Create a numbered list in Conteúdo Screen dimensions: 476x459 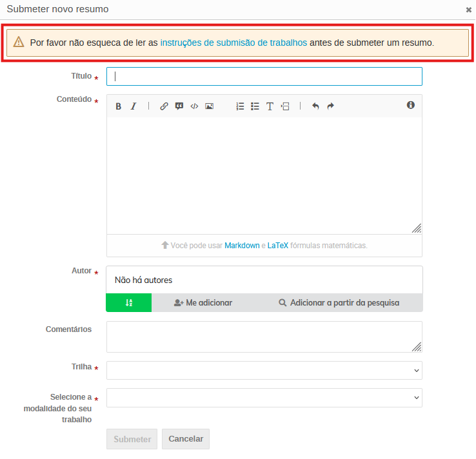(x=240, y=106)
